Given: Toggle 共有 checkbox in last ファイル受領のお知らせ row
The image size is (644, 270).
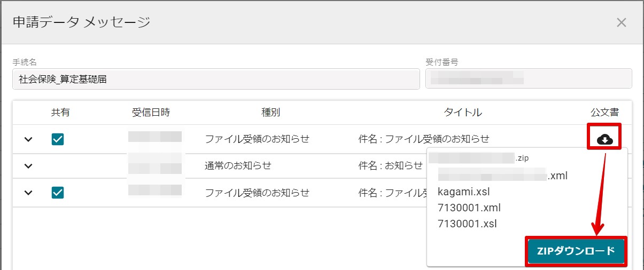Looking at the screenshot, I should (58, 193).
